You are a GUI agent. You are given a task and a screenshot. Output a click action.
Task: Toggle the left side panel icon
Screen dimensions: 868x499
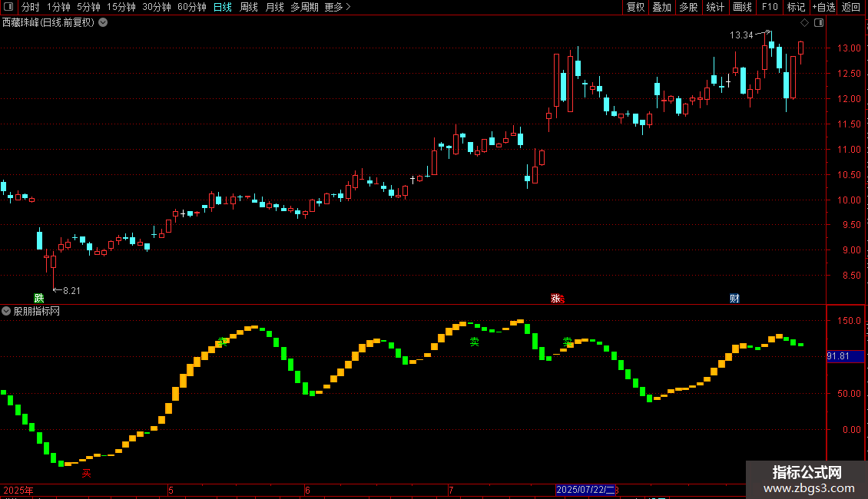point(8,7)
